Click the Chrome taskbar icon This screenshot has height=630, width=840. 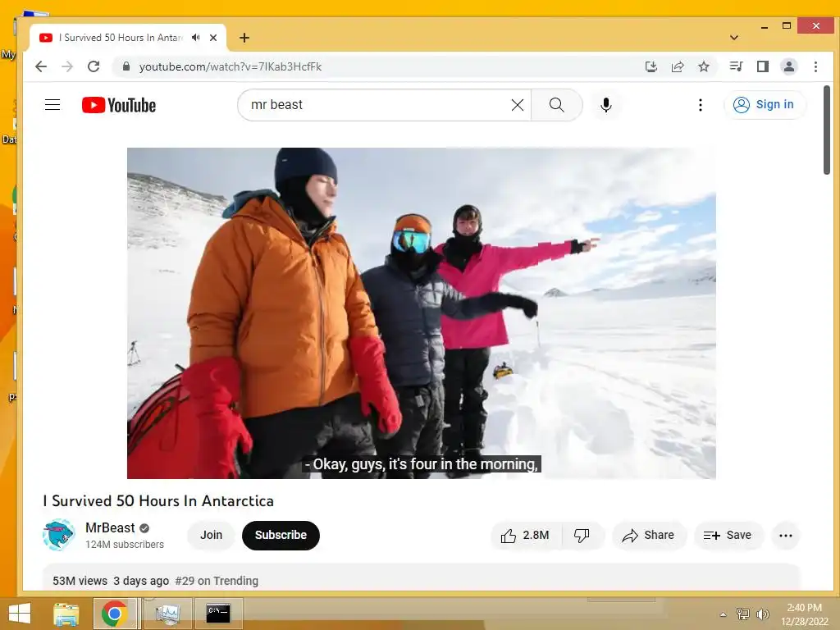(x=114, y=614)
